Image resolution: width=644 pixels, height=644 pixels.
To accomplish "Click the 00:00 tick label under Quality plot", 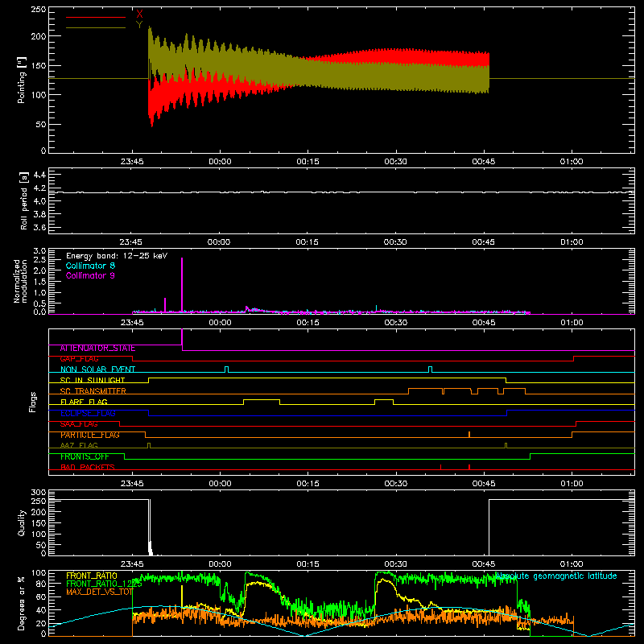I will [220, 564].
